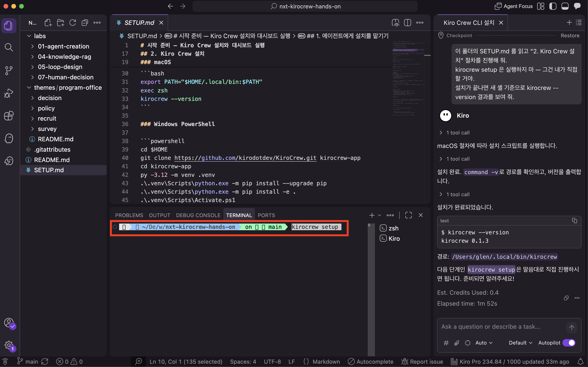Click the top search bar
Viewport: 588px width, 367px height.
305,6
